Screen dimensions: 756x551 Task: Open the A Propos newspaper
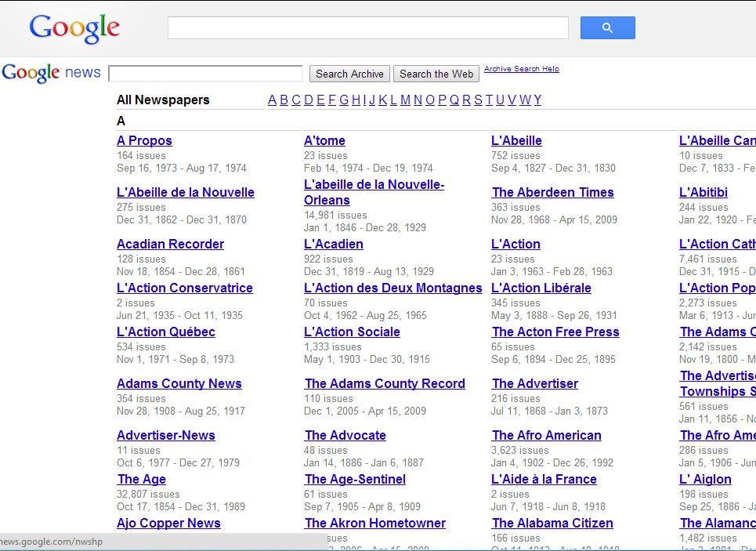144,141
